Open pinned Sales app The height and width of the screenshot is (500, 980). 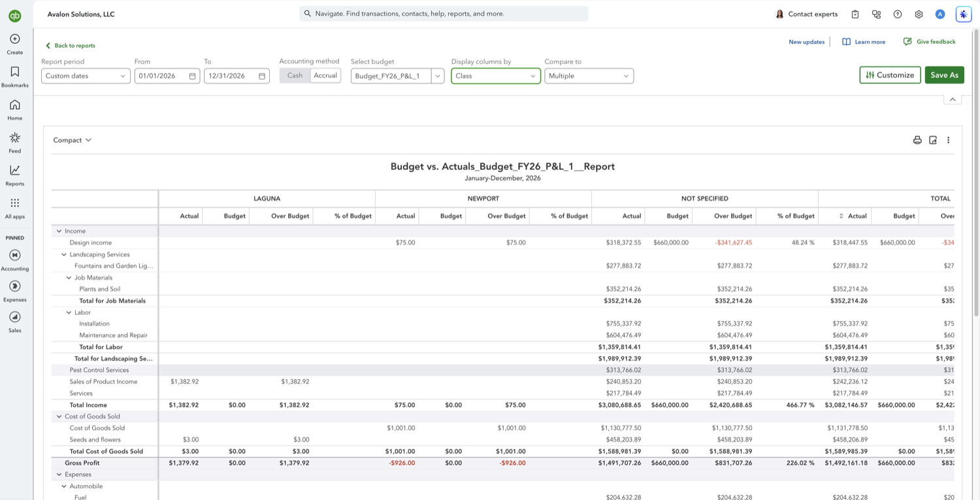[15, 322]
